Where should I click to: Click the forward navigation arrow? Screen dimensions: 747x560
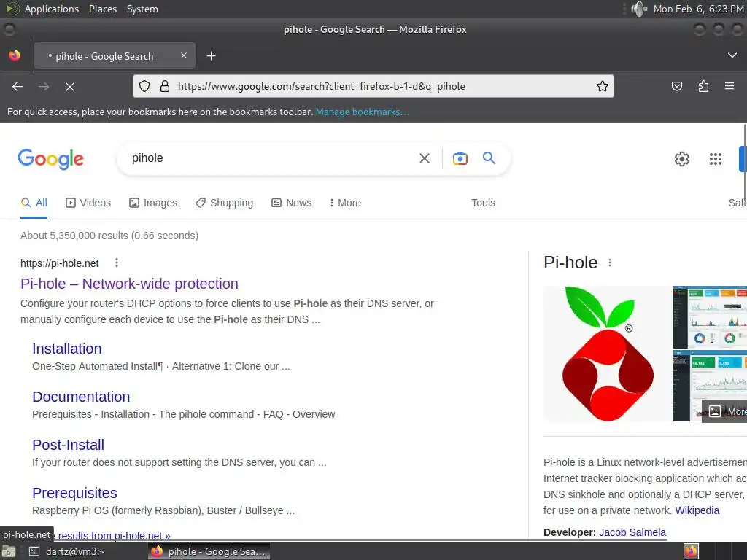pos(43,86)
